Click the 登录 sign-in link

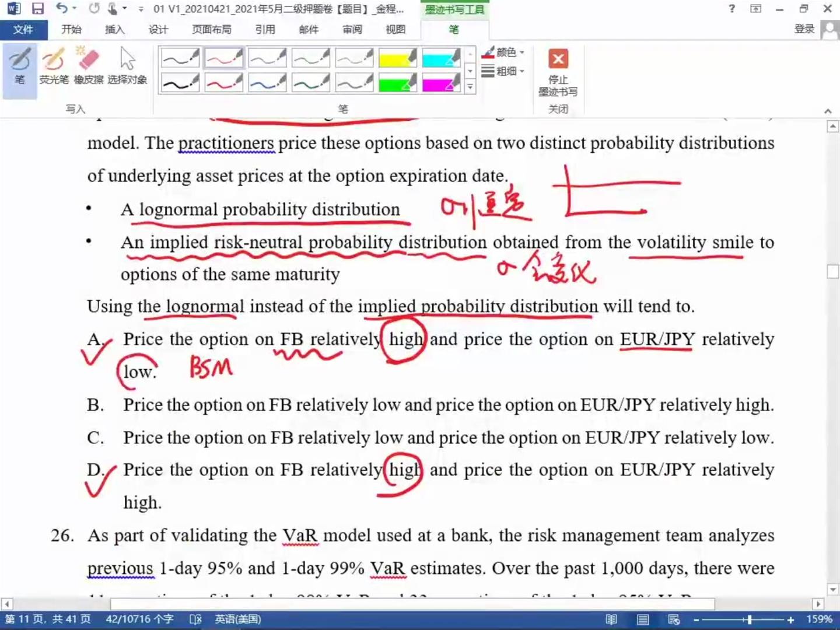pos(804,29)
